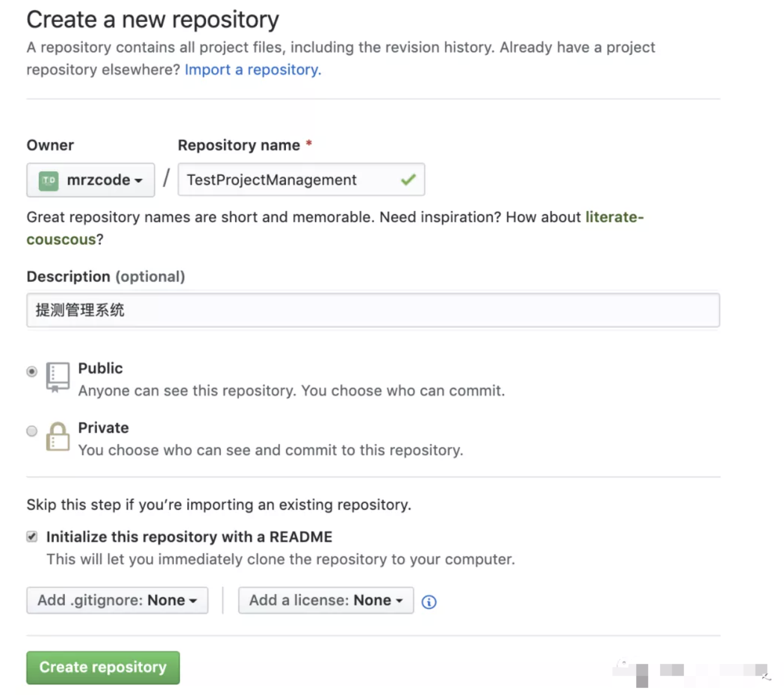
Task: Open the Add .gitignore dropdown
Action: click(x=117, y=600)
